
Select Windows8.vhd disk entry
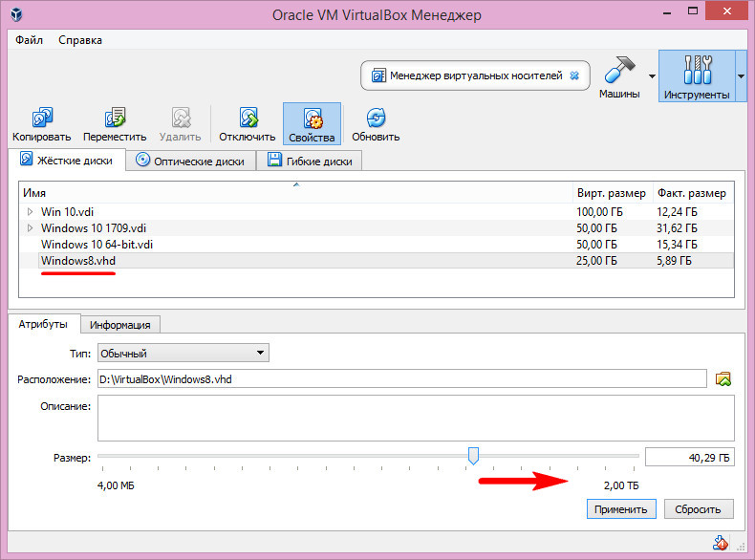[x=78, y=261]
